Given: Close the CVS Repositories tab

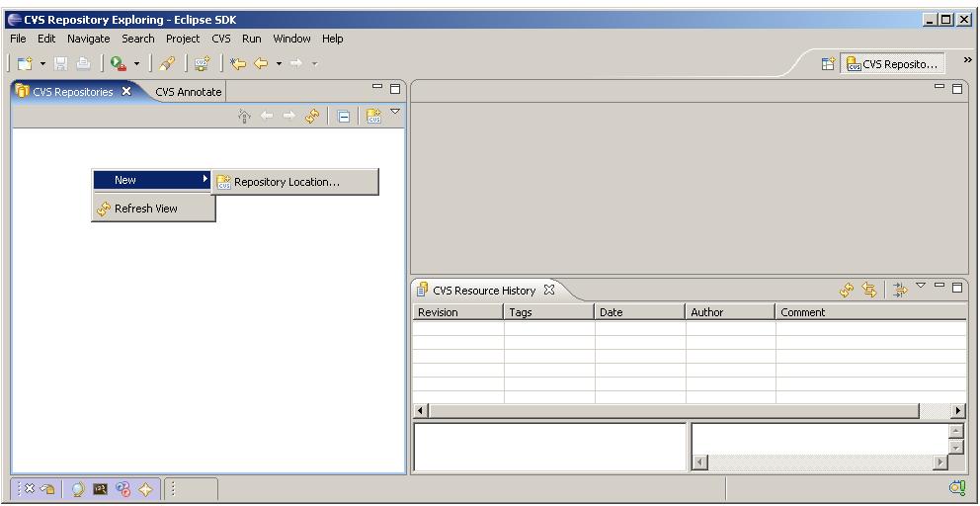Looking at the screenshot, I should point(126,91).
